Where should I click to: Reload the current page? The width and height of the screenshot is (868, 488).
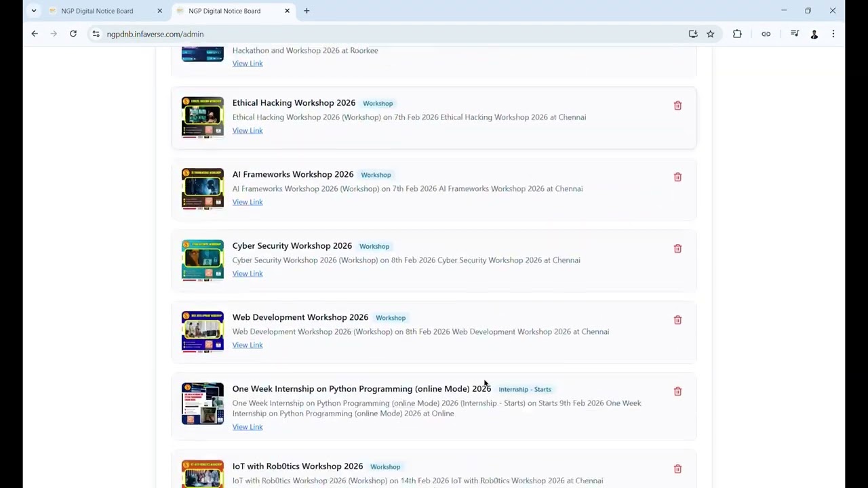click(73, 34)
